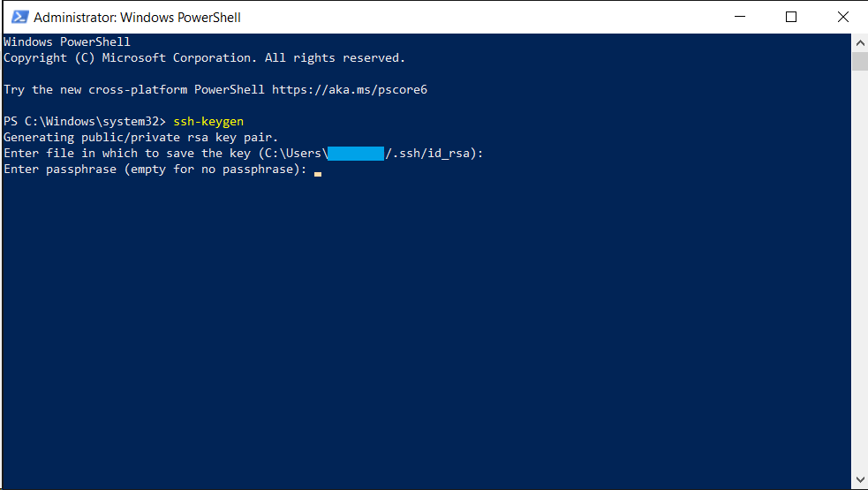868x490 pixels.
Task: Click the "Administrator: Windows PowerShell" title text
Action: 137,18
